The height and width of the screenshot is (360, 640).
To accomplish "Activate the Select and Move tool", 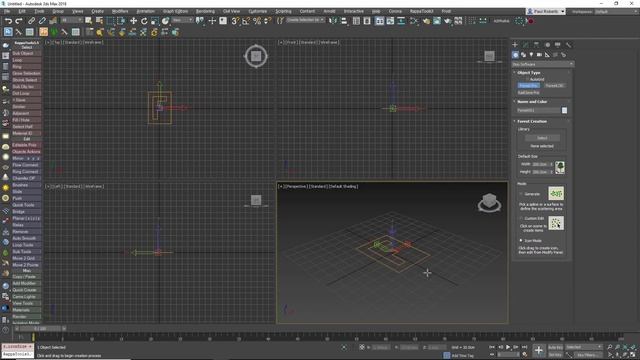I will [x=133, y=20].
